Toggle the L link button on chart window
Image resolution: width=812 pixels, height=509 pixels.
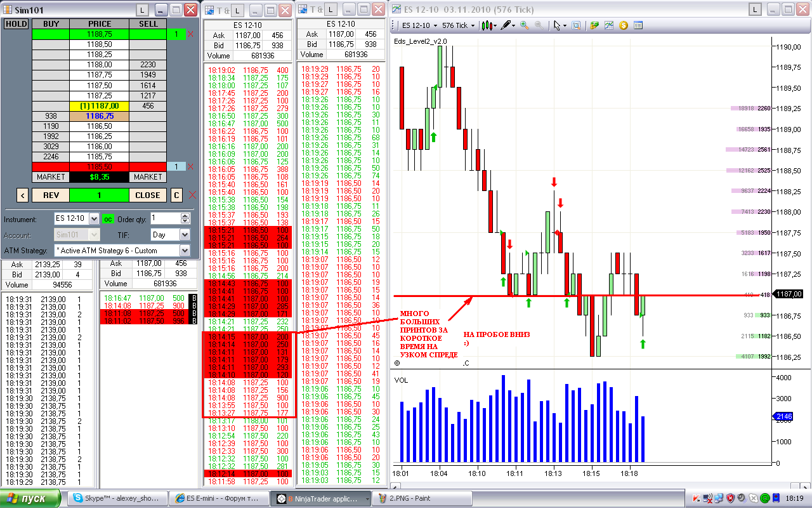[756, 10]
